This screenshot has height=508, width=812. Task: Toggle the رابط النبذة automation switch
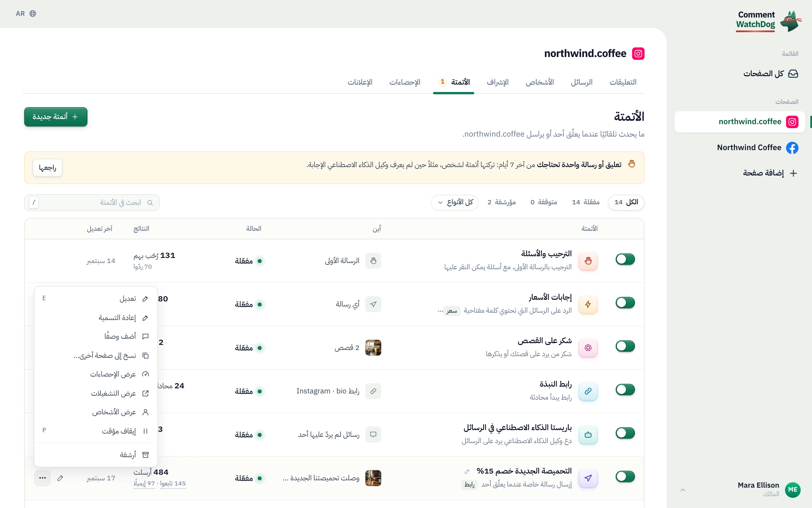tap(625, 389)
